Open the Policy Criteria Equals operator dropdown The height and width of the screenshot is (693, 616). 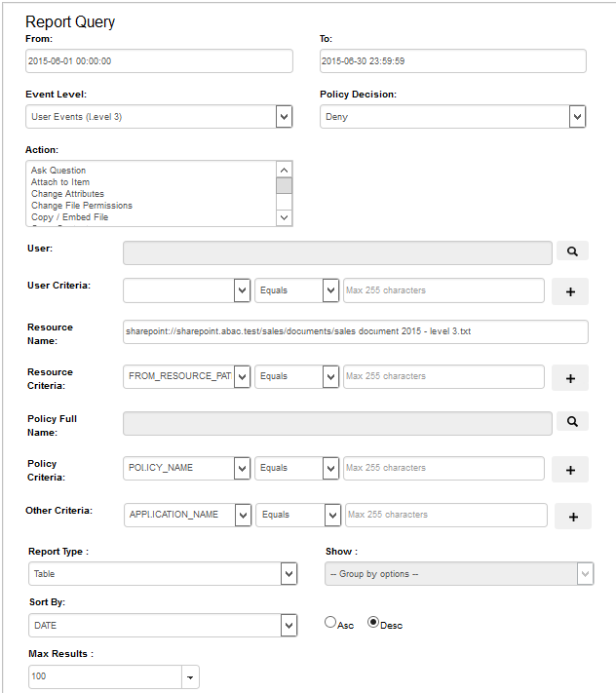pos(297,468)
